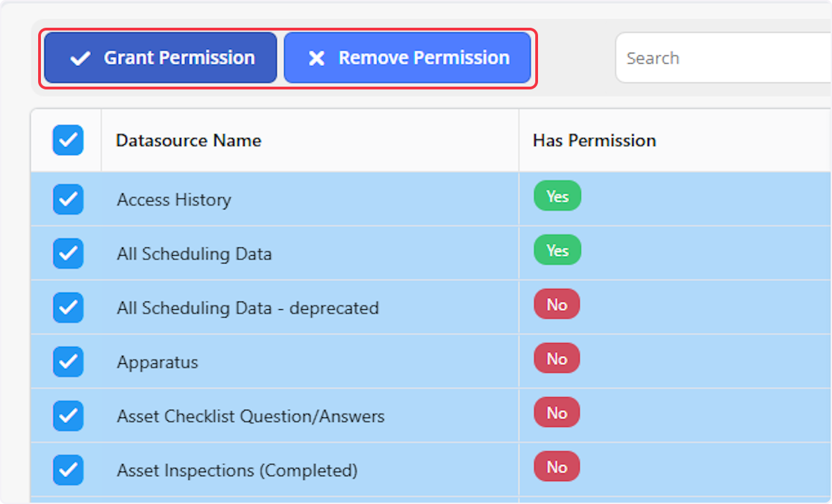Image resolution: width=832 pixels, height=504 pixels.
Task: Uncheck All Scheduling Data - deprecated checkbox
Action: pyautogui.click(x=68, y=308)
